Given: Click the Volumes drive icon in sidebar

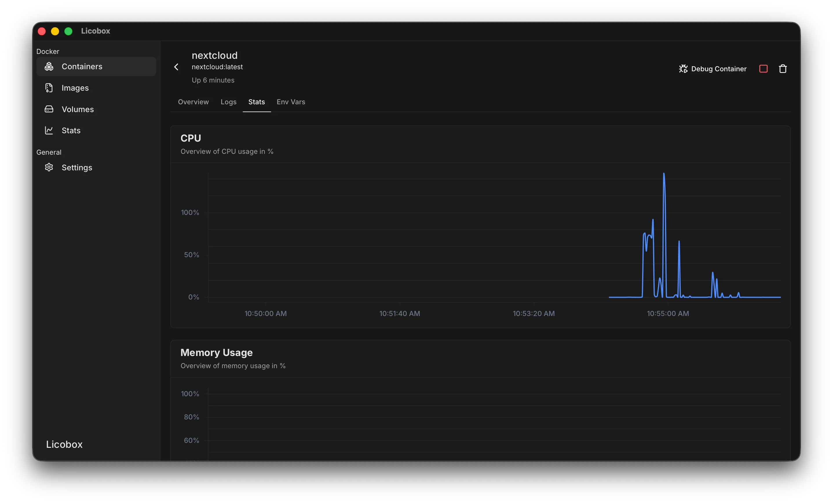Looking at the screenshot, I should pos(49,109).
